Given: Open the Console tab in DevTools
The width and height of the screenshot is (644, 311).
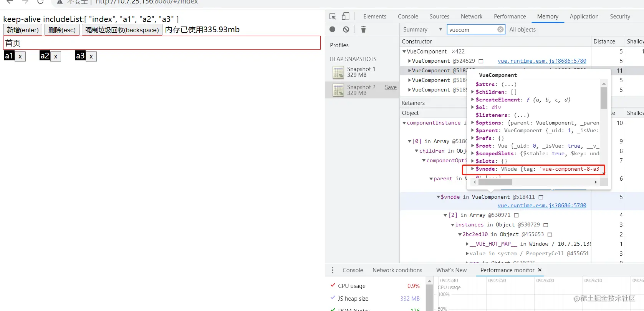Looking at the screenshot, I should [408, 17].
